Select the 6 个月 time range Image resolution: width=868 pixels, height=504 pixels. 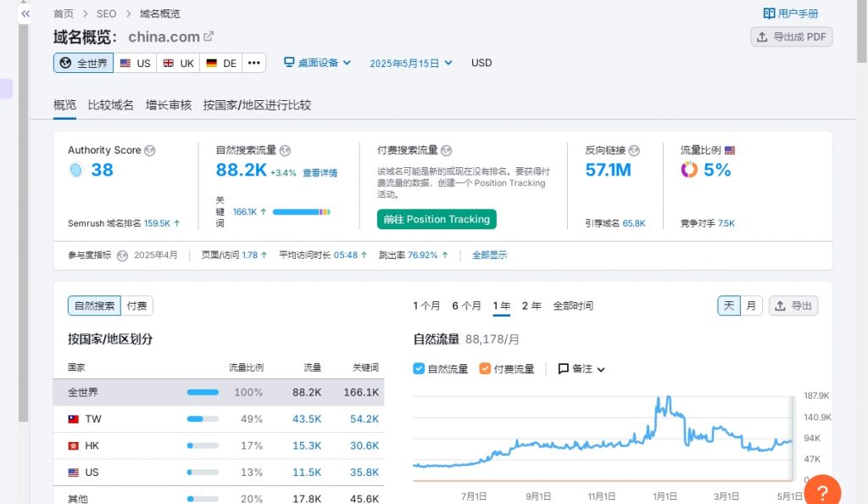tap(466, 305)
